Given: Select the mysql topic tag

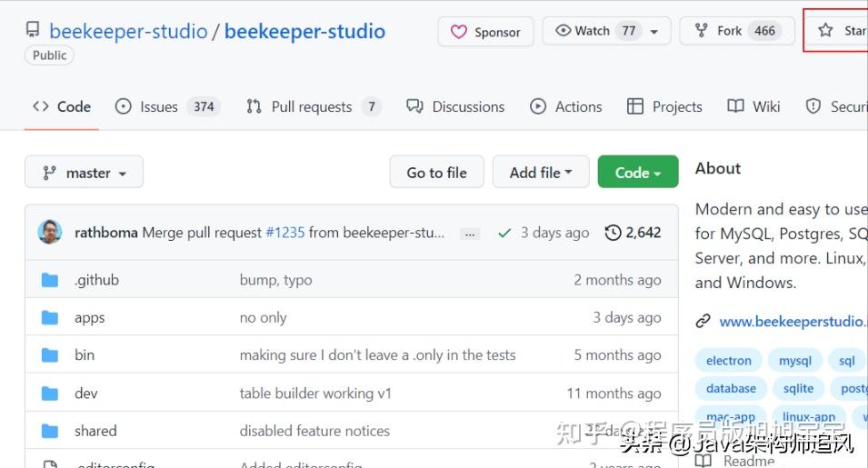Looking at the screenshot, I should point(795,361).
